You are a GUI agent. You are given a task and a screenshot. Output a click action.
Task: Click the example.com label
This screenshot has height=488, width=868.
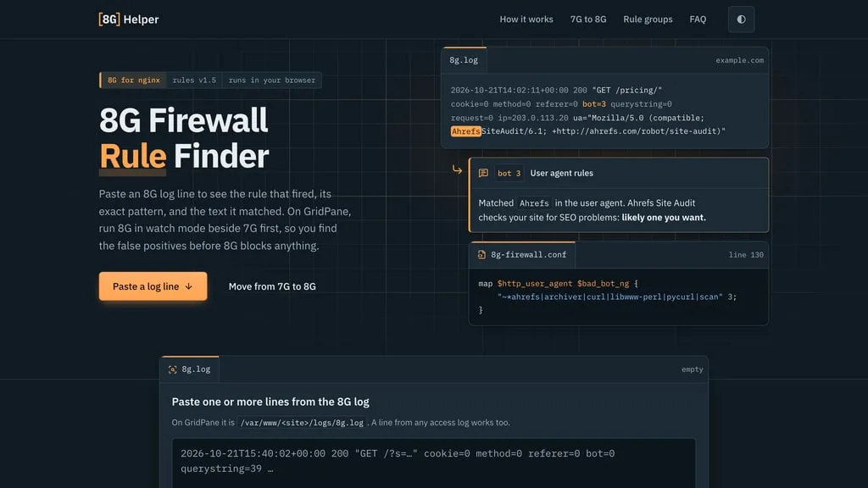(739, 60)
